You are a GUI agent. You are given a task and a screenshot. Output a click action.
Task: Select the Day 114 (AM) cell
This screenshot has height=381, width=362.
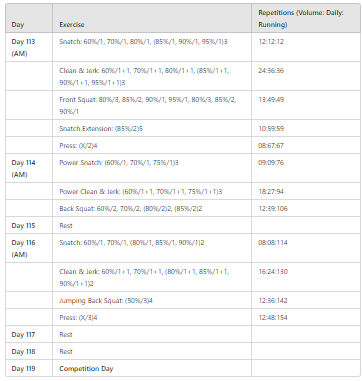coord(29,168)
